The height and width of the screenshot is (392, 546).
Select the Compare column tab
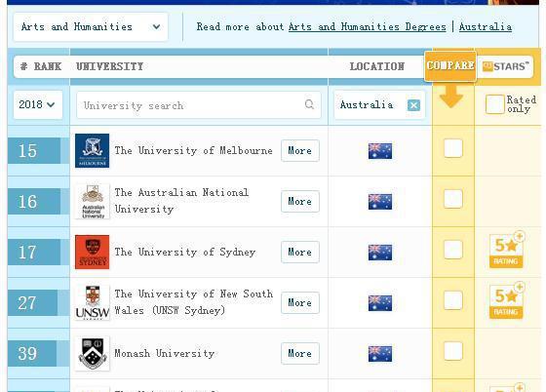[450, 65]
